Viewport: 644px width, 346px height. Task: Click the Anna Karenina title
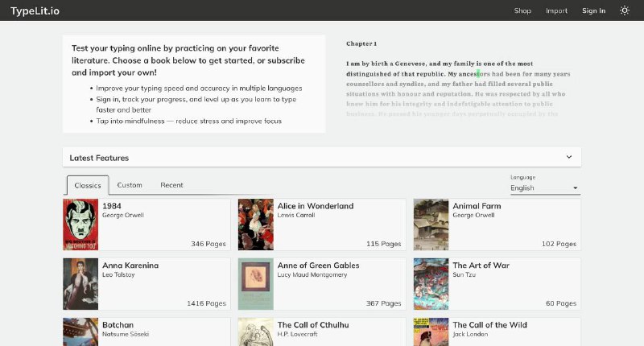pos(130,266)
